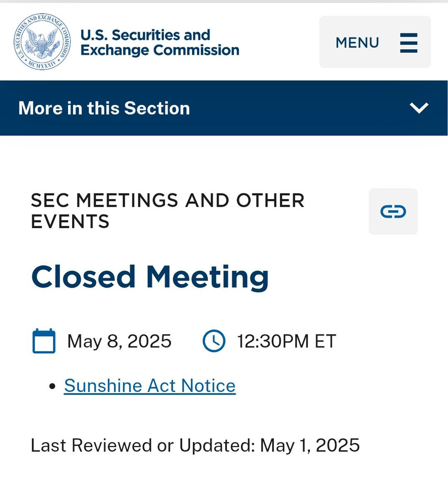Click gray square link-copy button

point(393,211)
